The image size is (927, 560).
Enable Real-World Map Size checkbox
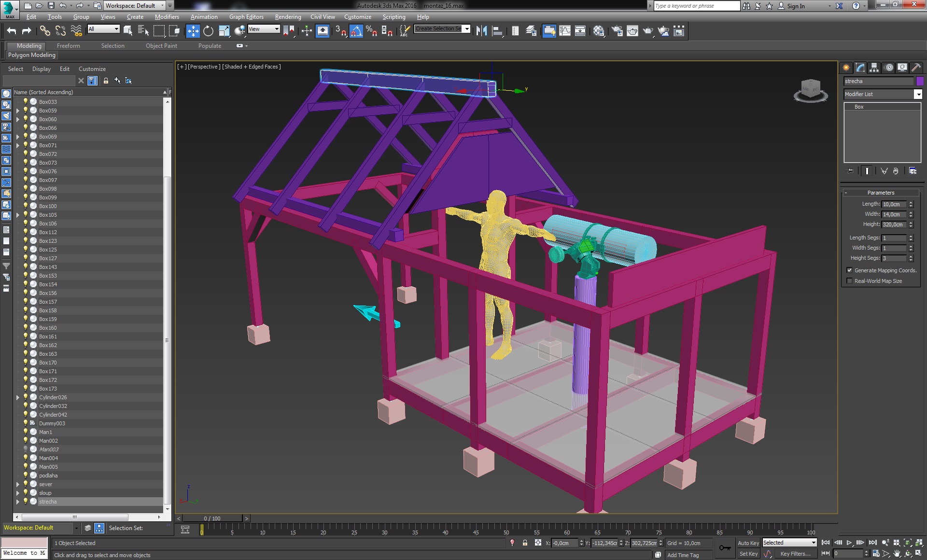(x=849, y=281)
